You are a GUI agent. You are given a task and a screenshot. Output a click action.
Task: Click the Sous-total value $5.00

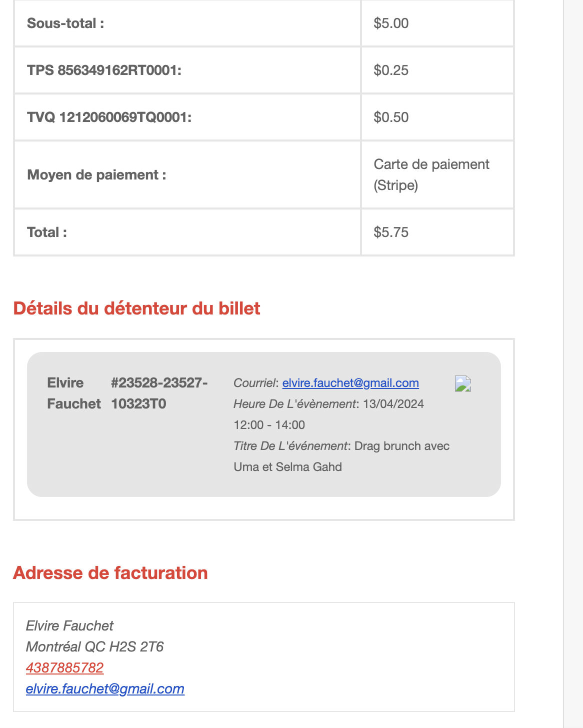tap(391, 23)
